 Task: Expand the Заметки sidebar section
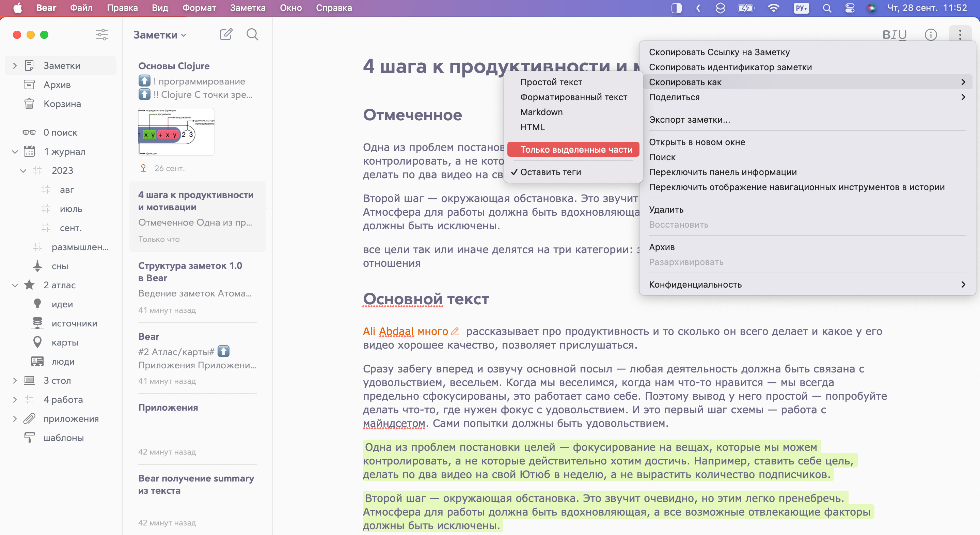[x=15, y=65]
